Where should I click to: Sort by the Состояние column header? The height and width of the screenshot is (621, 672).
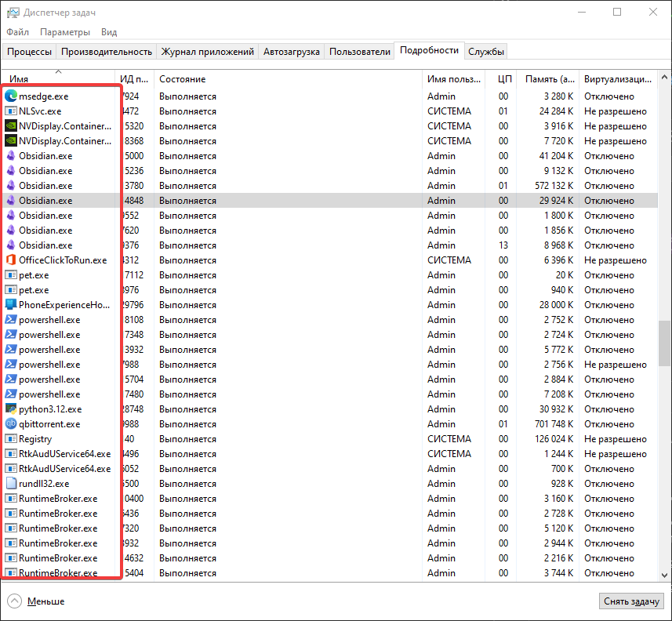click(x=288, y=79)
